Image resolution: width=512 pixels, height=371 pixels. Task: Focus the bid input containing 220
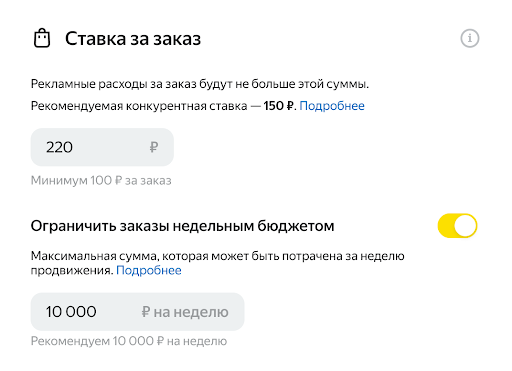tap(102, 147)
